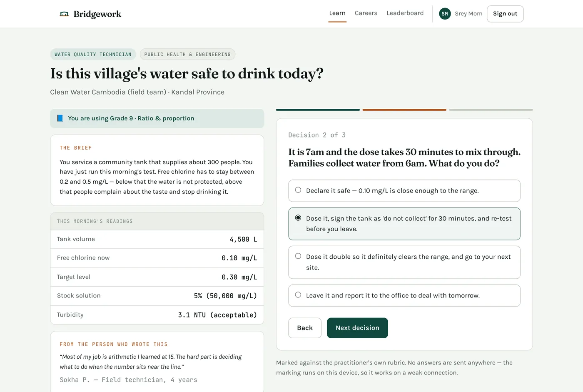Select 'Dose it, sign the tank' radio option
Viewport: 583px width, 392px height.
click(x=298, y=218)
